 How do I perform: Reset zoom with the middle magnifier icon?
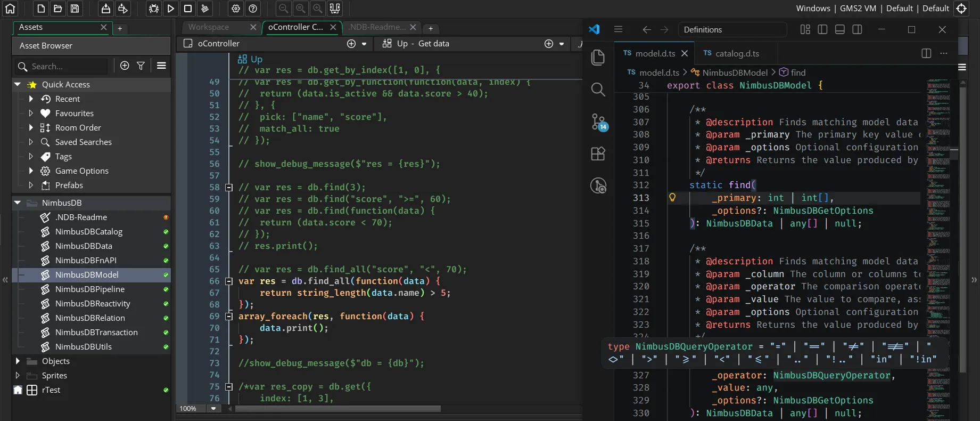[x=301, y=9]
